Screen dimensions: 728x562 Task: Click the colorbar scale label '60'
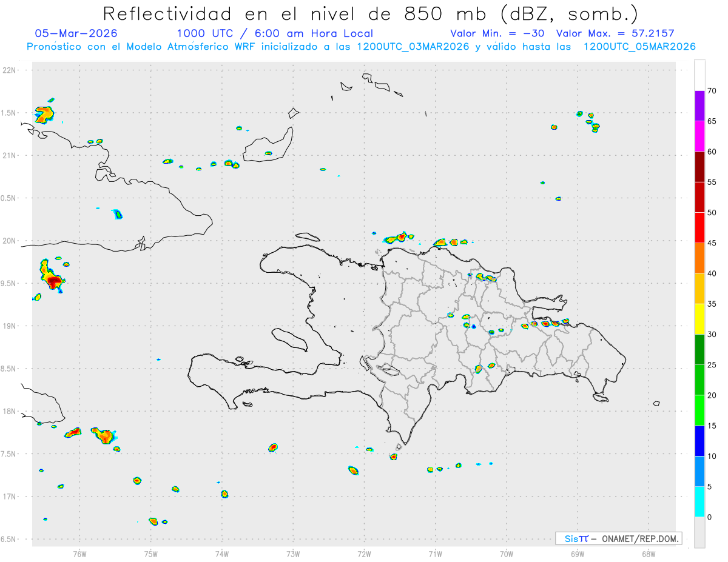tap(712, 152)
